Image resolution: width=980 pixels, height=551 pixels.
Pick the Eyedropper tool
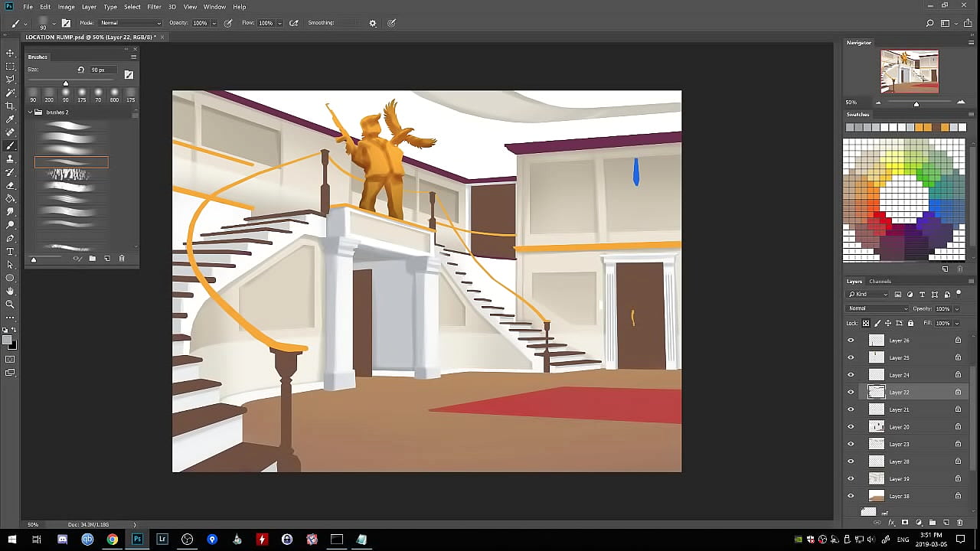coord(10,119)
